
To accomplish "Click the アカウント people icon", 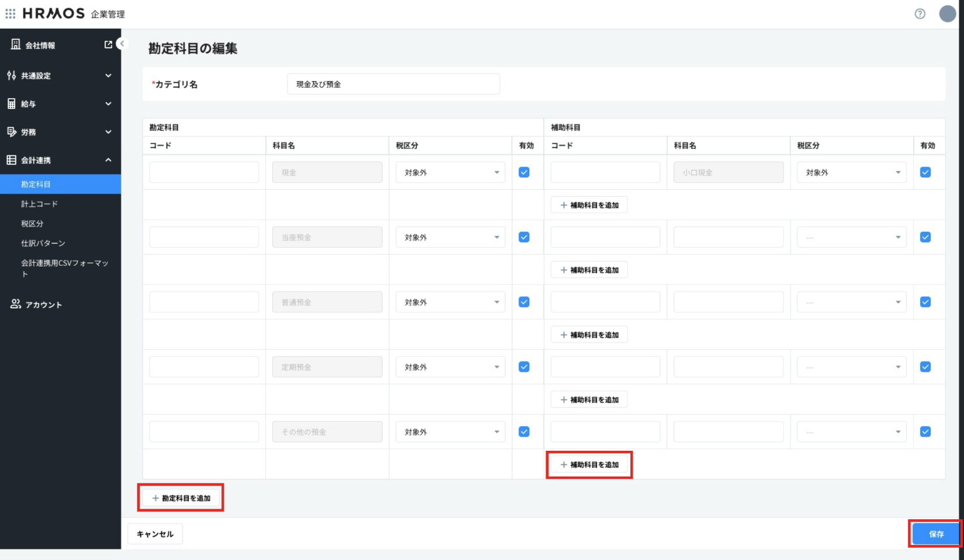I will click(x=16, y=304).
